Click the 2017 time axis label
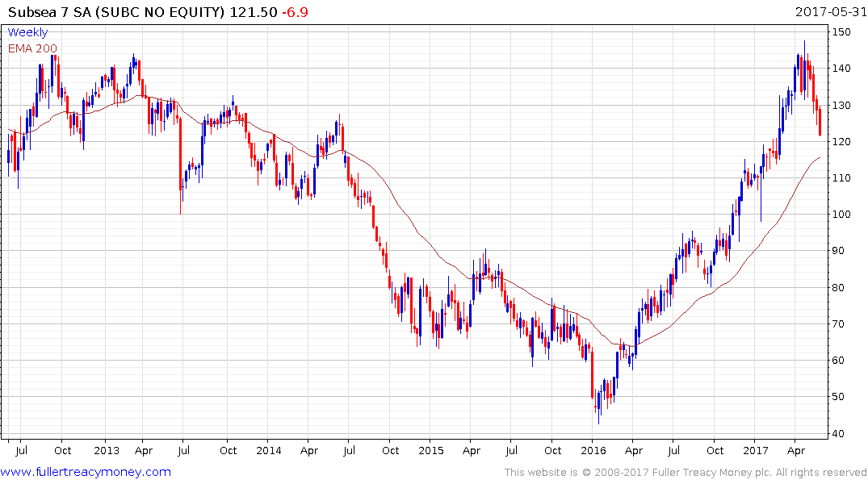Viewport: 868px width, 484px height. pyautogui.click(x=756, y=450)
